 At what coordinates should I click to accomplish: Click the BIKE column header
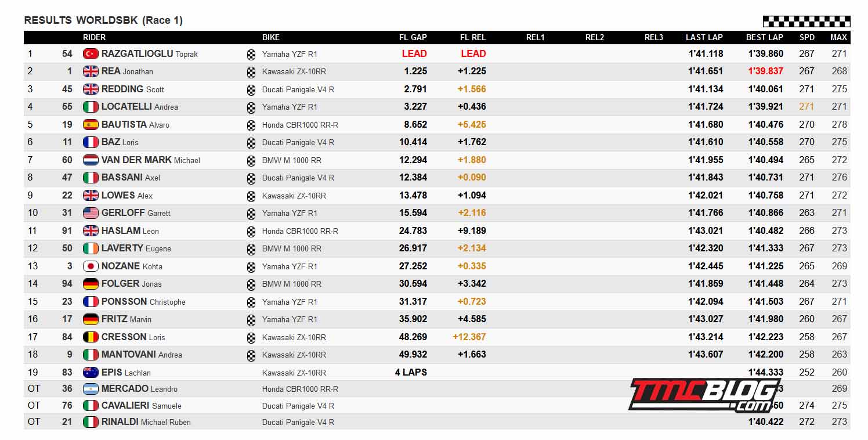(271, 37)
